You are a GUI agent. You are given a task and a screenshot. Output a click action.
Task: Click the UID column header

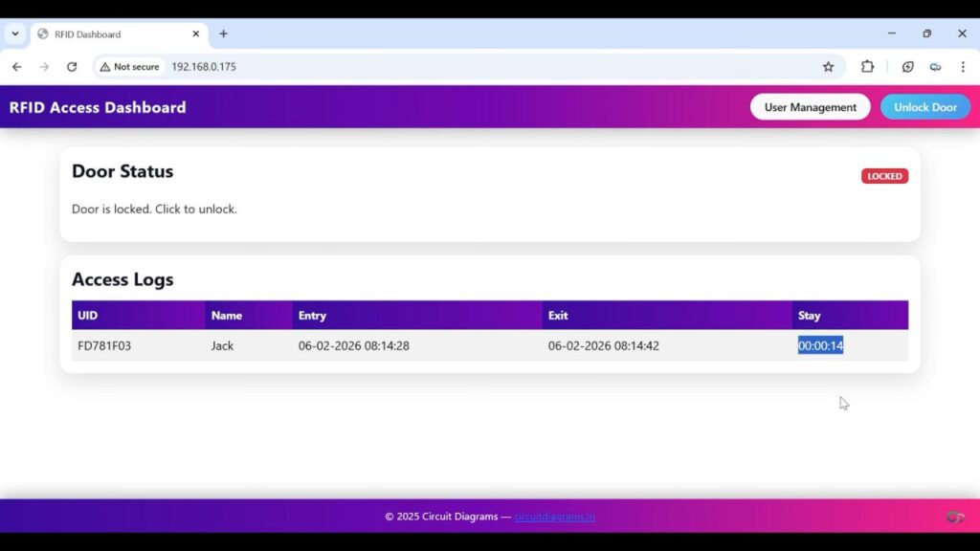pos(138,316)
